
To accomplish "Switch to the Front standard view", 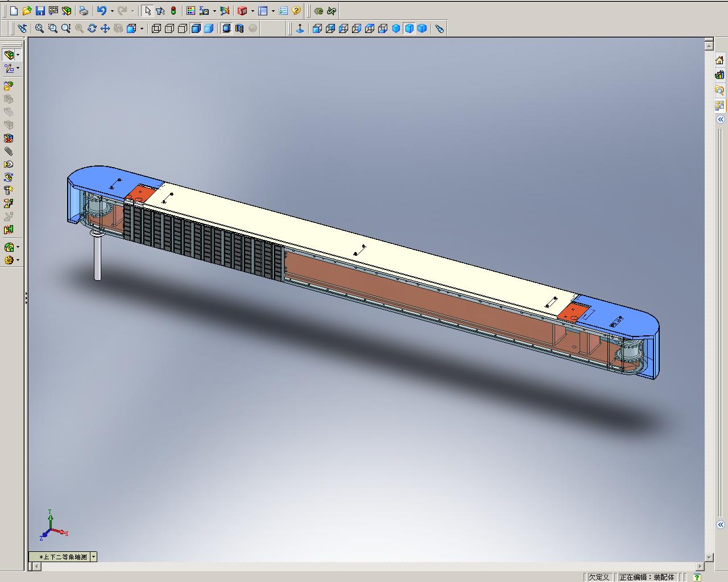I will coord(317,28).
